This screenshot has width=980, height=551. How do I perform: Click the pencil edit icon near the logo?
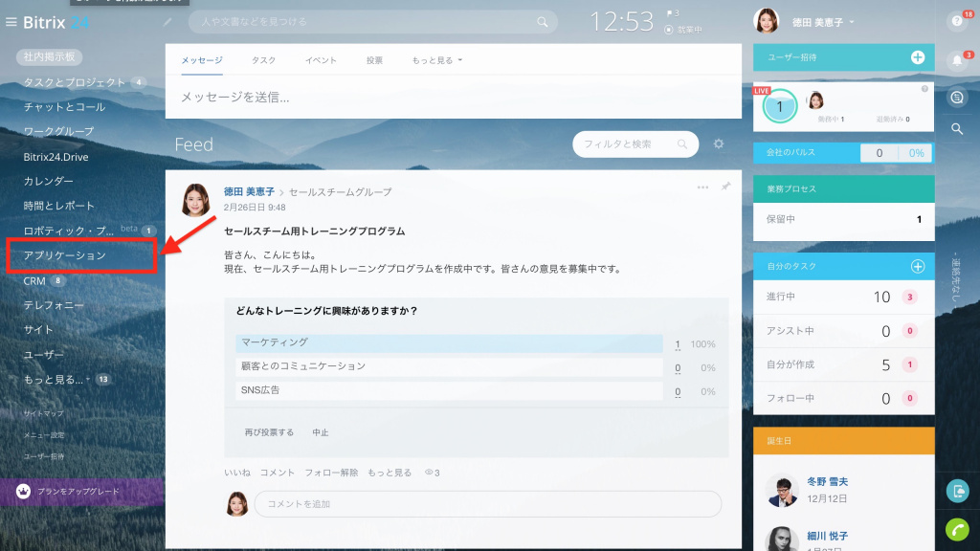167,22
